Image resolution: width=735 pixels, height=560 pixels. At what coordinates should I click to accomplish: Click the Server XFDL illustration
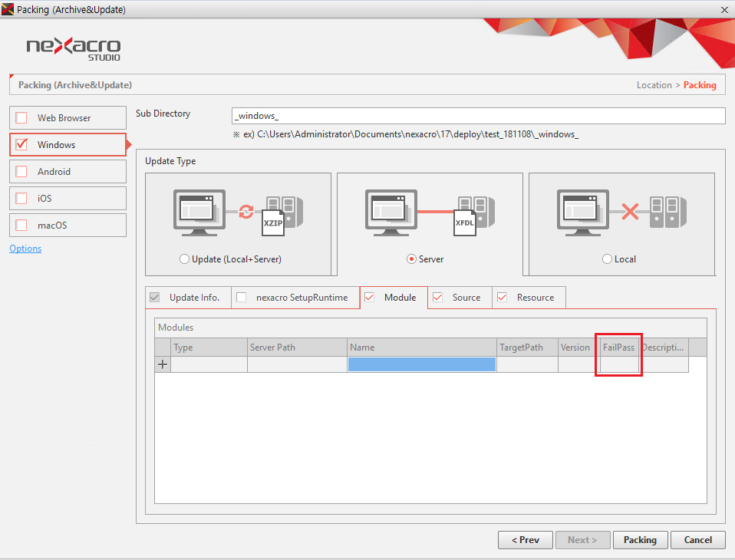(430, 212)
